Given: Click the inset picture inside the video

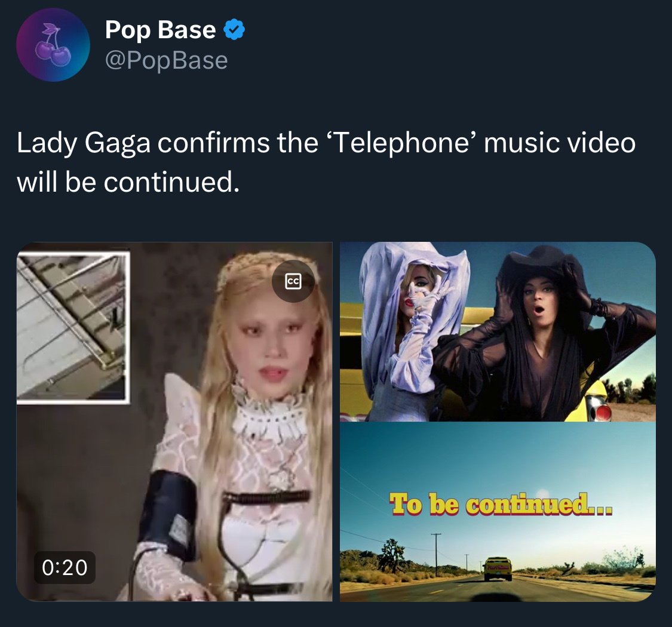Looking at the screenshot, I should click(73, 327).
